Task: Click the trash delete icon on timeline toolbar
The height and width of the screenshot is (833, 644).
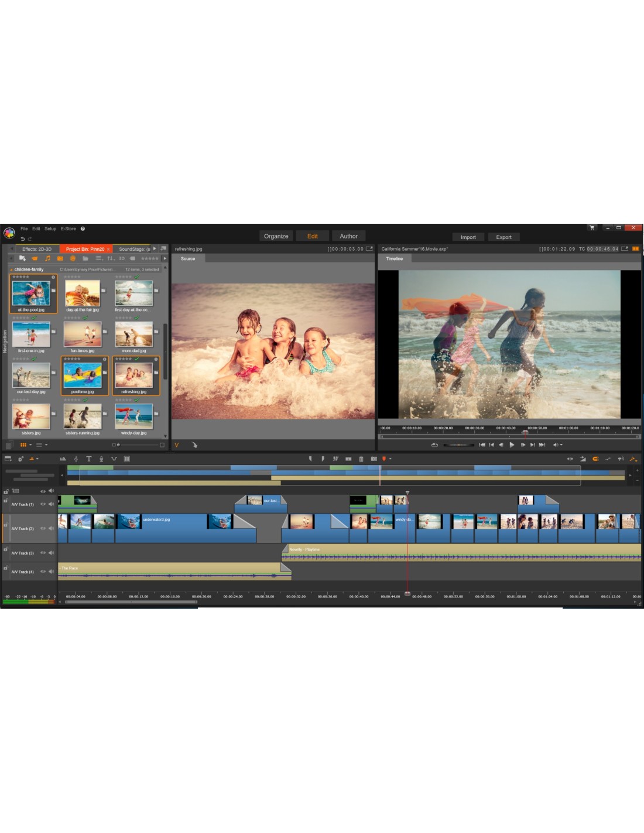Action: [x=361, y=459]
